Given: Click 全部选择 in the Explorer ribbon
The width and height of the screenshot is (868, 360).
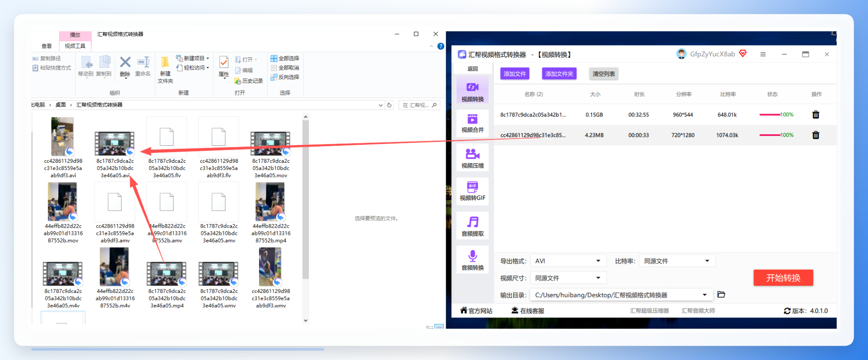Looking at the screenshot, I should pyautogui.click(x=285, y=59).
